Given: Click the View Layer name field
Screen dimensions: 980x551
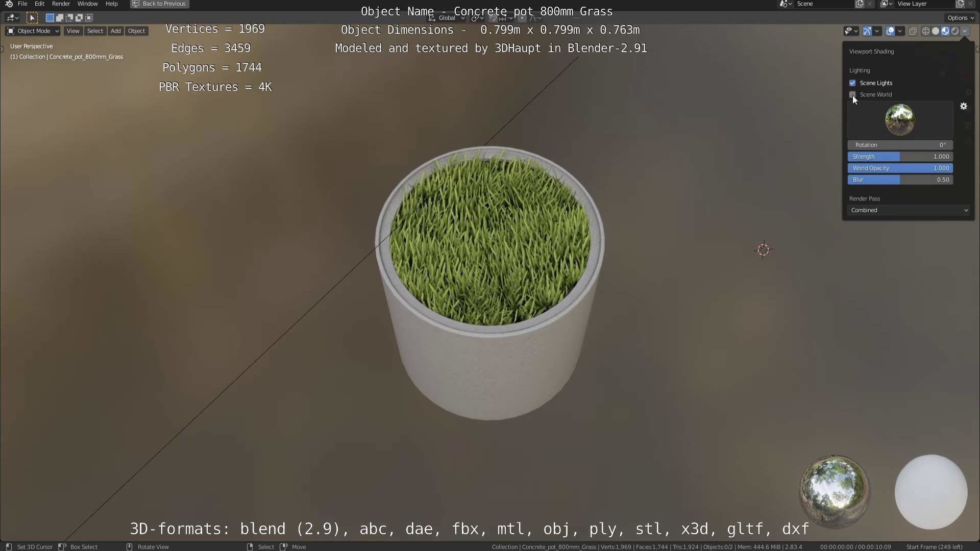Looking at the screenshot, I should coord(925,4).
